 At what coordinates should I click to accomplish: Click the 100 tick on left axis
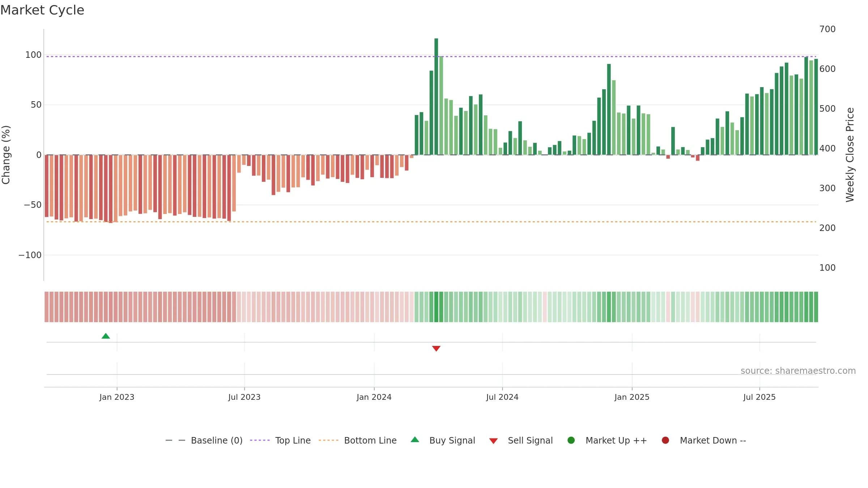click(33, 55)
